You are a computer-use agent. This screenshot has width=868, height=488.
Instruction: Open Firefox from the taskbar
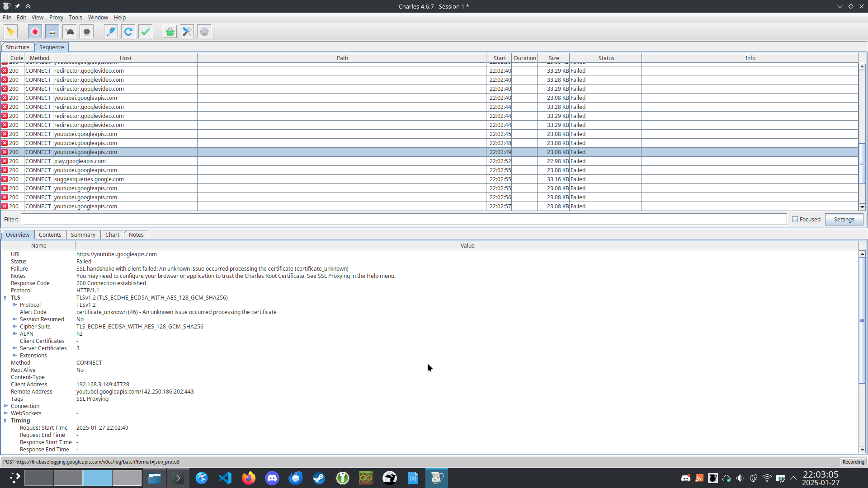pyautogui.click(x=249, y=478)
